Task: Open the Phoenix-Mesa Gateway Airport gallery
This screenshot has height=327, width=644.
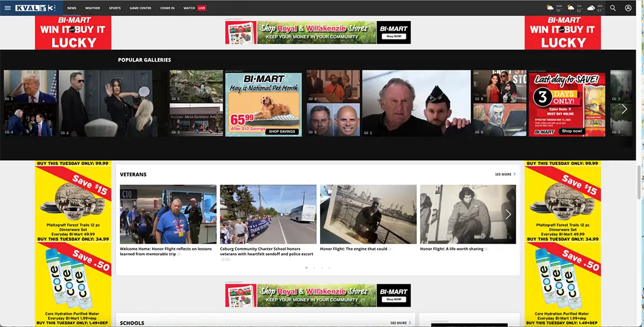Action: pyautogui.click(x=196, y=120)
